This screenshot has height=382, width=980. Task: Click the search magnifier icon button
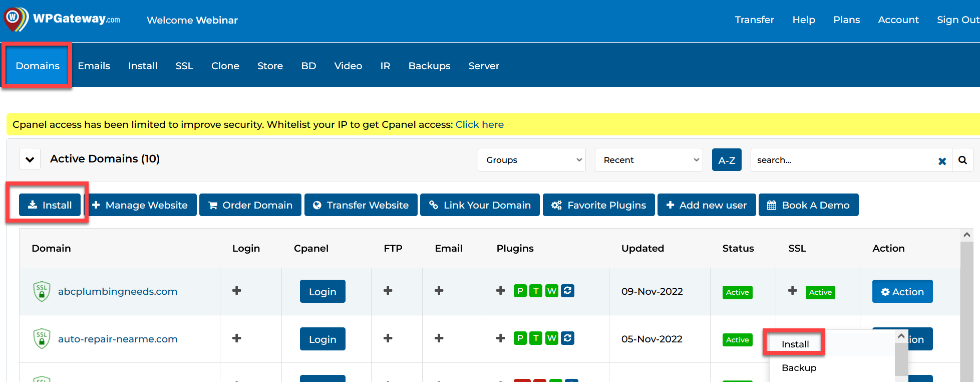pyautogui.click(x=962, y=160)
